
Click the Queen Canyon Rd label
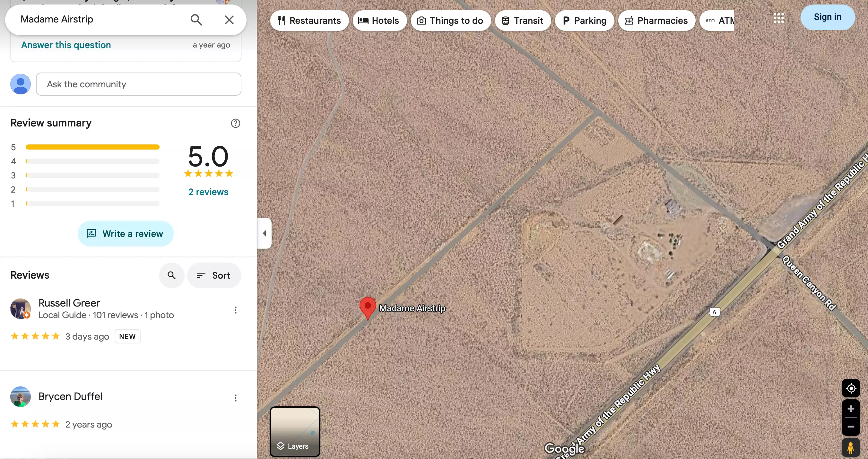809,283
